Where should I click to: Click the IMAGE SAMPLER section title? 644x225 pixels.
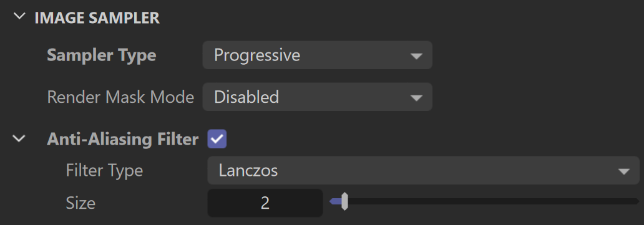click(x=97, y=18)
